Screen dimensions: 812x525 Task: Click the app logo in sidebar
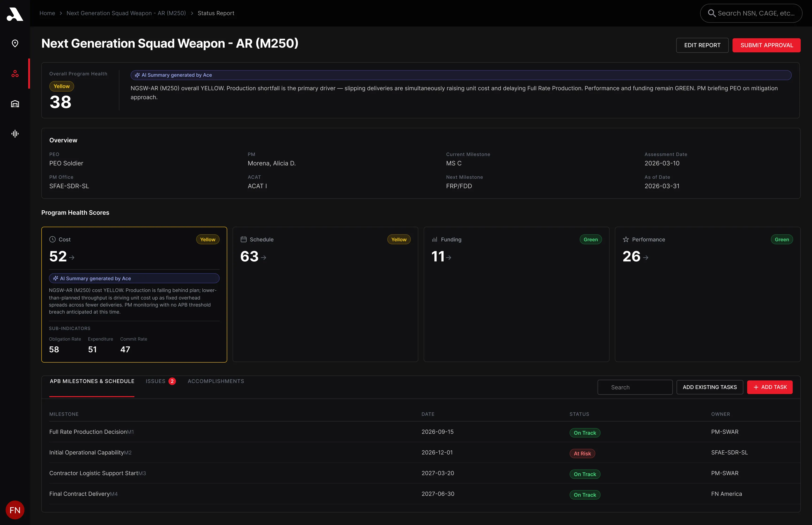point(15,14)
